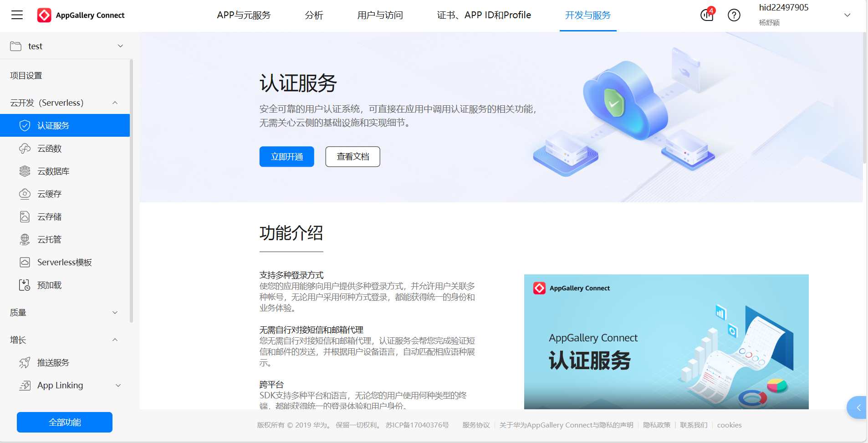Open the APP与元服务 tab

[244, 15]
